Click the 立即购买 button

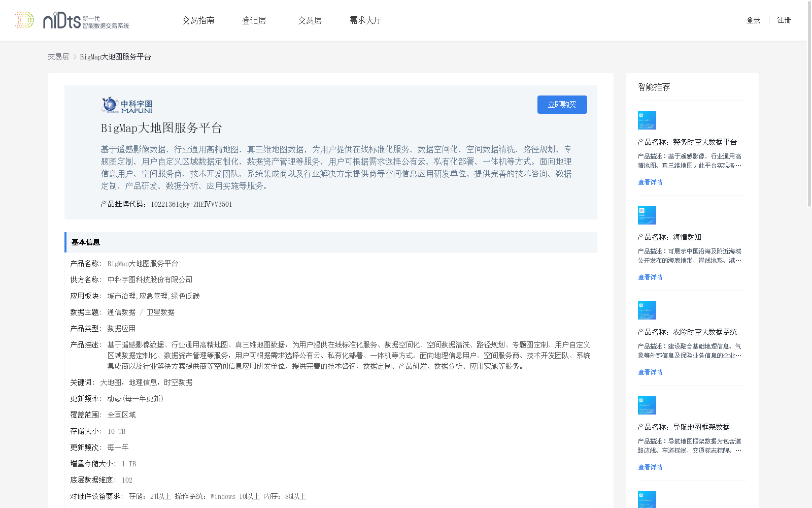pyautogui.click(x=562, y=105)
